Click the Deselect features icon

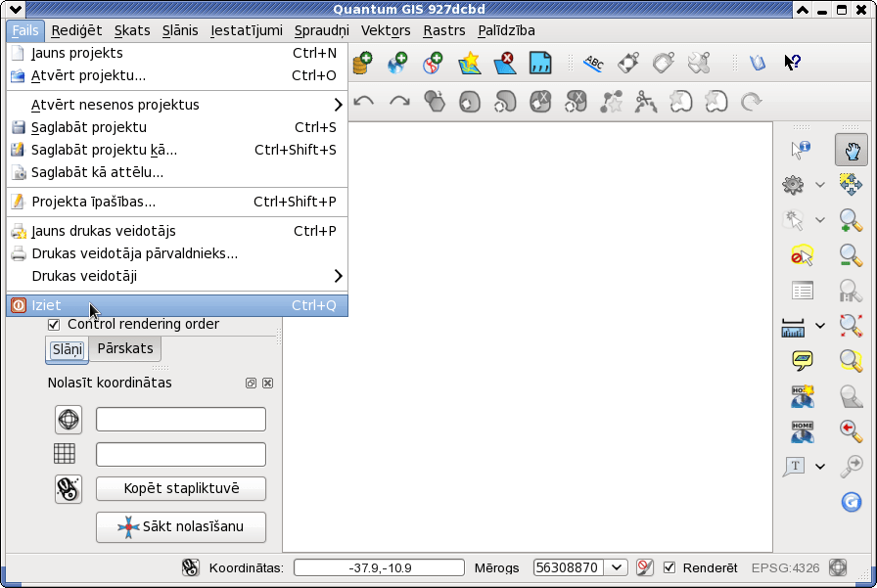[x=802, y=255]
